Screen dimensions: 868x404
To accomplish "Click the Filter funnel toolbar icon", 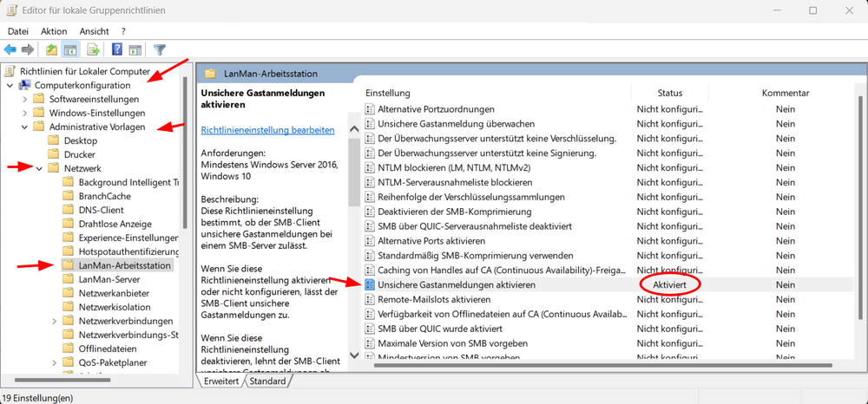I will click(x=160, y=49).
